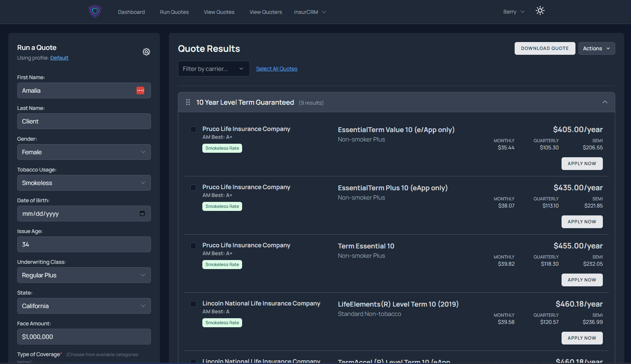Click the Date of Birth field
Viewport: 631px width, 364px height.
click(x=84, y=214)
